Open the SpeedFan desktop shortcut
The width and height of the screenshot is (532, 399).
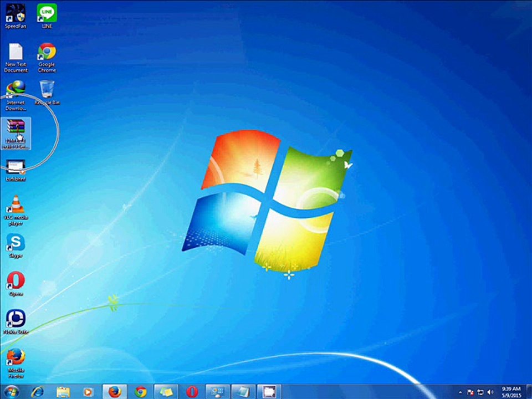tap(16, 16)
